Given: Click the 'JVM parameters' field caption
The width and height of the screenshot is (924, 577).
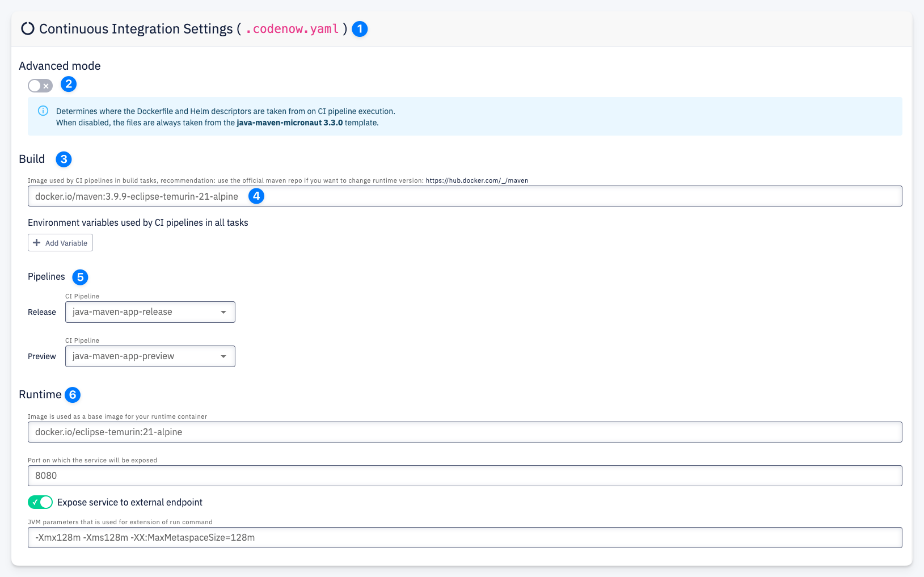Looking at the screenshot, I should (x=120, y=522).
